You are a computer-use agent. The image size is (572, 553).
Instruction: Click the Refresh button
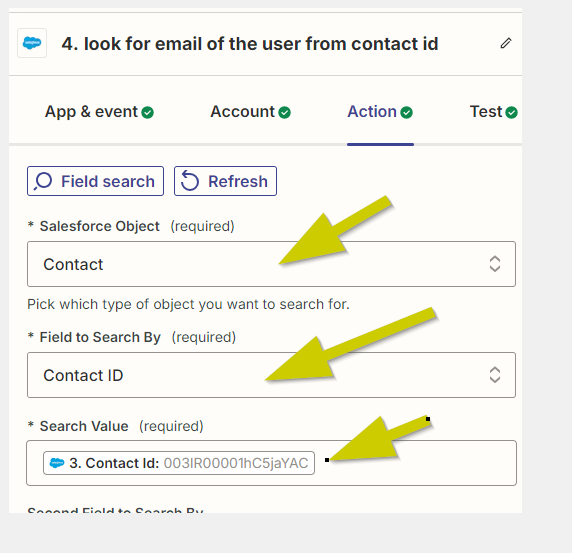click(x=225, y=181)
